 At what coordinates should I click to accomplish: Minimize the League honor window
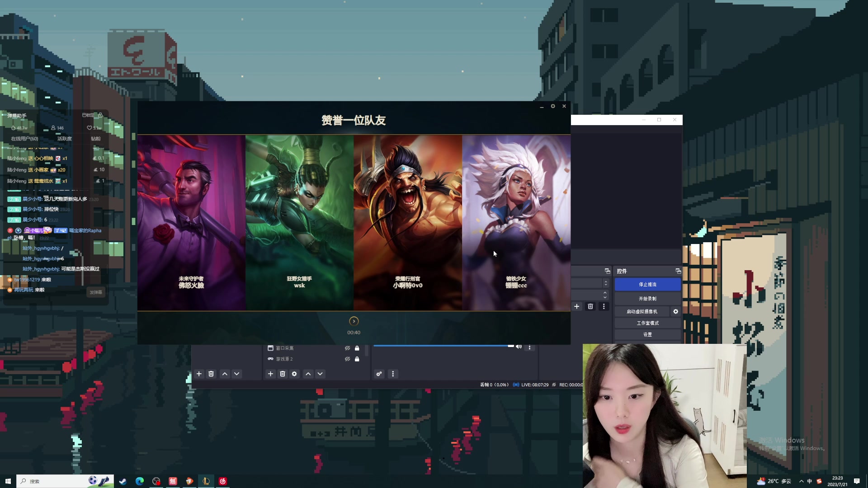[542, 107]
